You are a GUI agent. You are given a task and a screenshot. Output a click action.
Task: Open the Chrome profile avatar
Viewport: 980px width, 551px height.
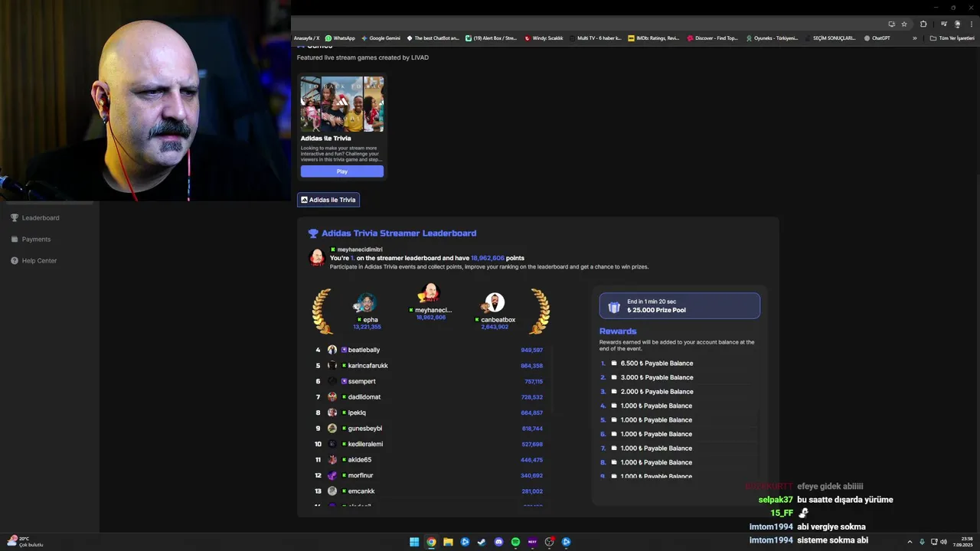pos(957,24)
